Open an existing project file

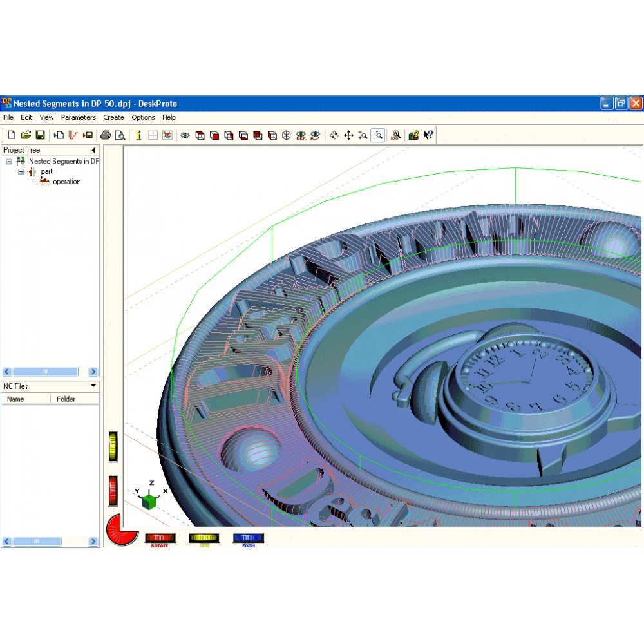coord(26,135)
